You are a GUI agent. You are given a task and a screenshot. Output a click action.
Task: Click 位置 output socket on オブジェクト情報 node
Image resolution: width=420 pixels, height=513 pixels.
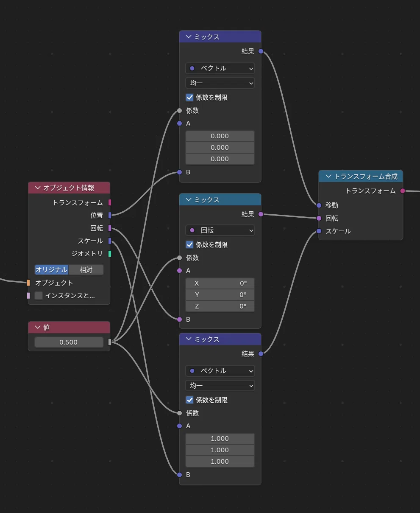click(x=110, y=216)
